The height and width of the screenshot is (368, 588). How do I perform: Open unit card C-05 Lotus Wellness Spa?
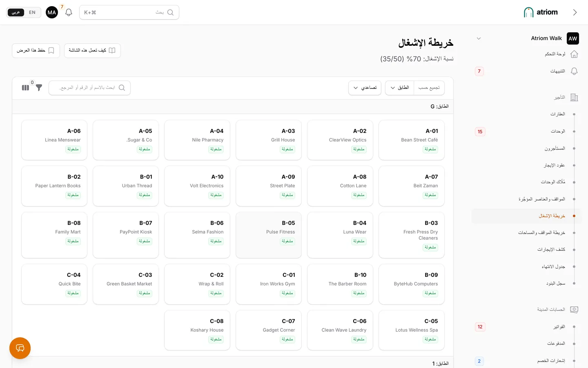point(412,330)
